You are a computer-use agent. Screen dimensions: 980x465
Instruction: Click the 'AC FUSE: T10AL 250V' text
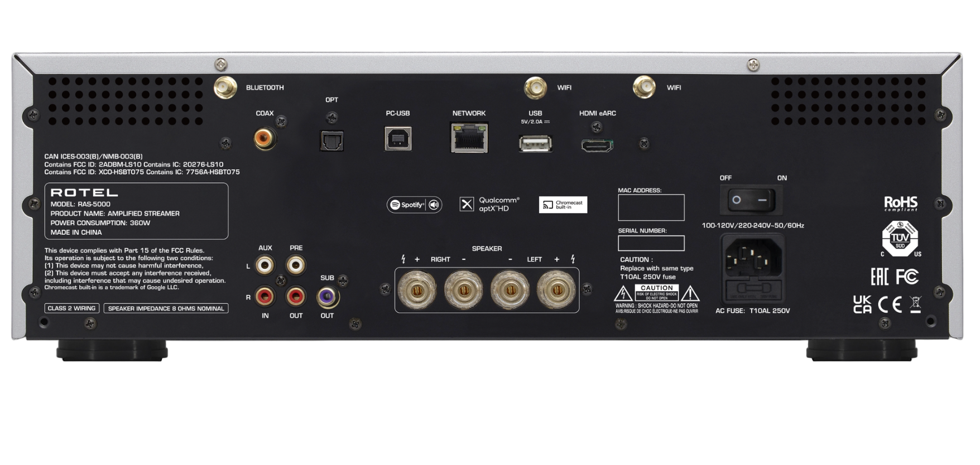coord(753,311)
